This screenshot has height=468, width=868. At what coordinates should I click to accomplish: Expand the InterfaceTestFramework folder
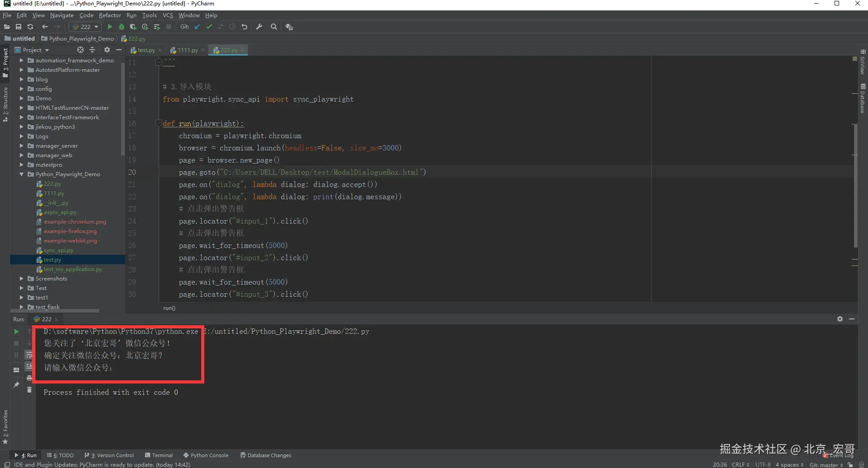click(21, 117)
